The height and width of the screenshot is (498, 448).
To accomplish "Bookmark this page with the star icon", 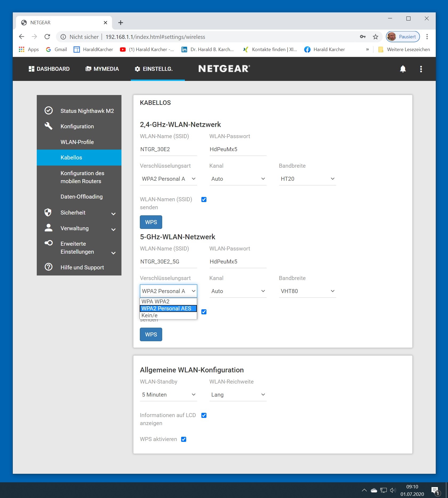I will (x=375, y=37).
